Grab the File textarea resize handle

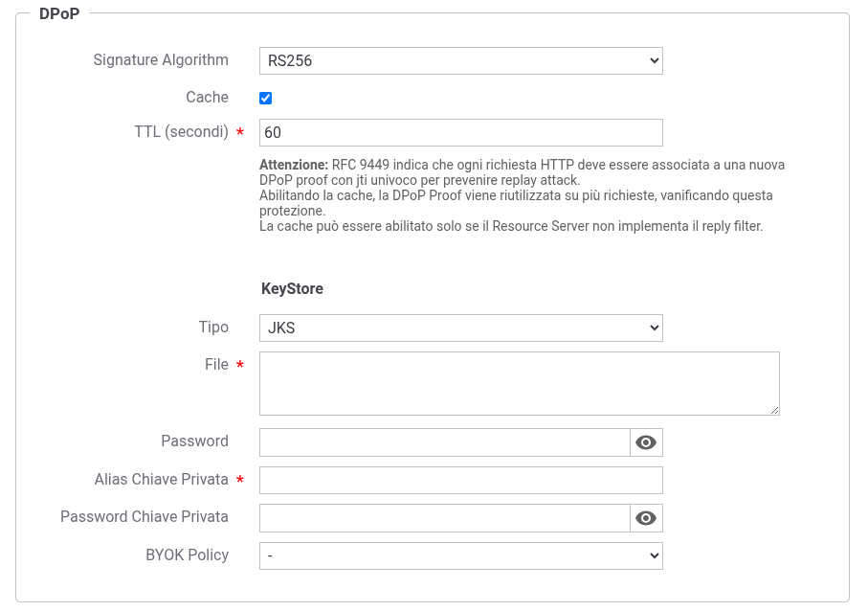point(774,410)
